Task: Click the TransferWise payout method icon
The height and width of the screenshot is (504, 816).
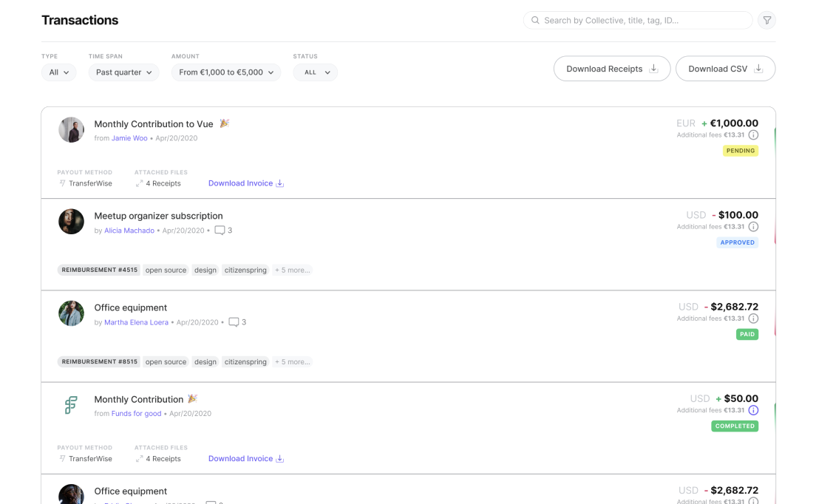Action: (x=61, y=183)
